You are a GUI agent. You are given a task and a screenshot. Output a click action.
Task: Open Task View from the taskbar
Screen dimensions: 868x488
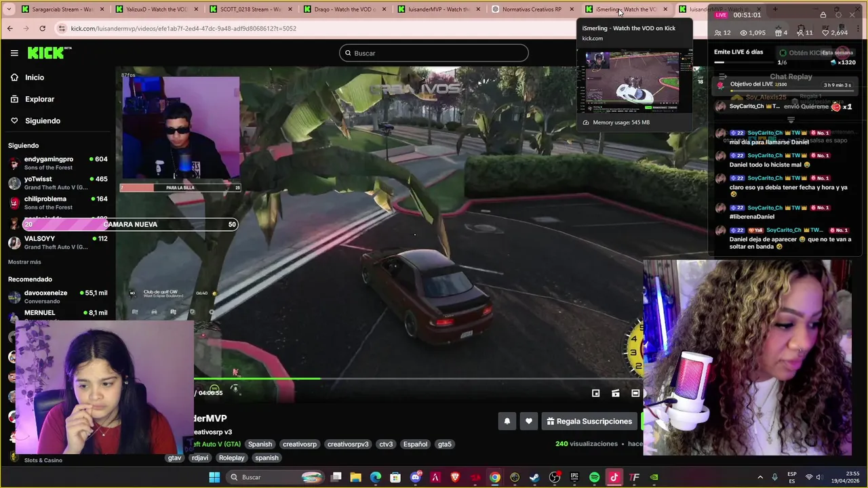(336, 477)
